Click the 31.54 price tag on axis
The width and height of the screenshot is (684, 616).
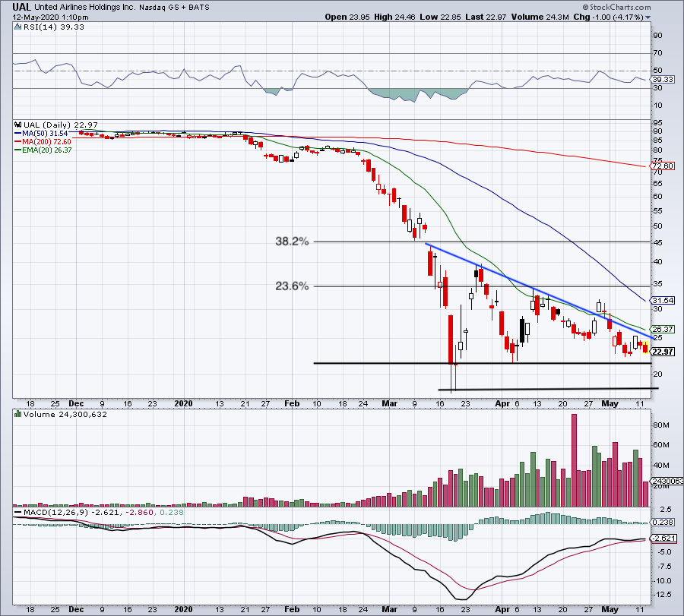pyautogui.click(x=663, y=300)
